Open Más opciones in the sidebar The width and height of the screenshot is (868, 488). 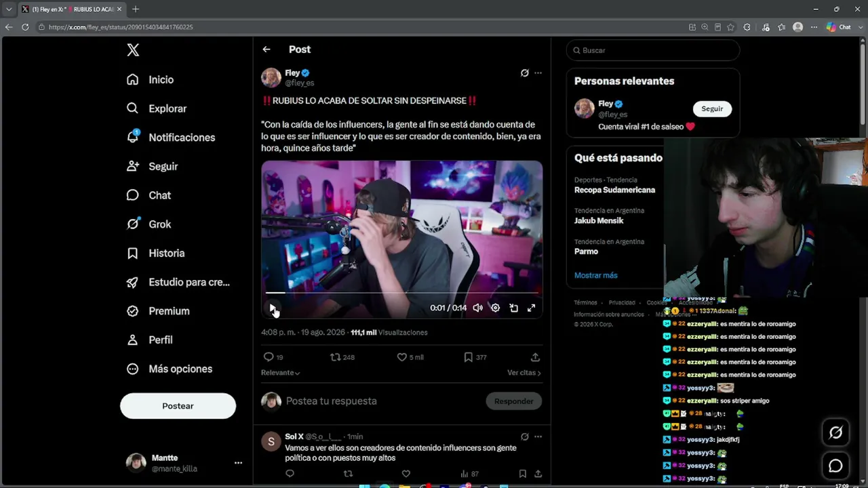(x=169, y=369)
